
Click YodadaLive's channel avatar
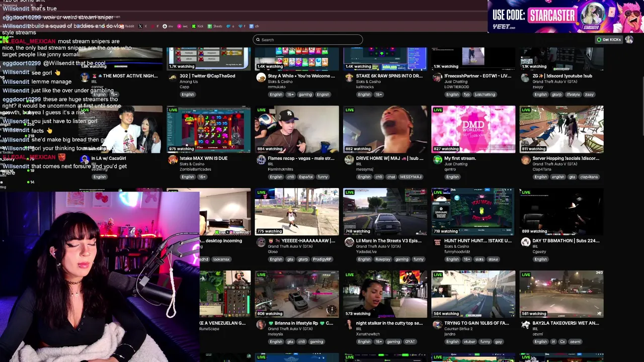[x=349, y=242]
